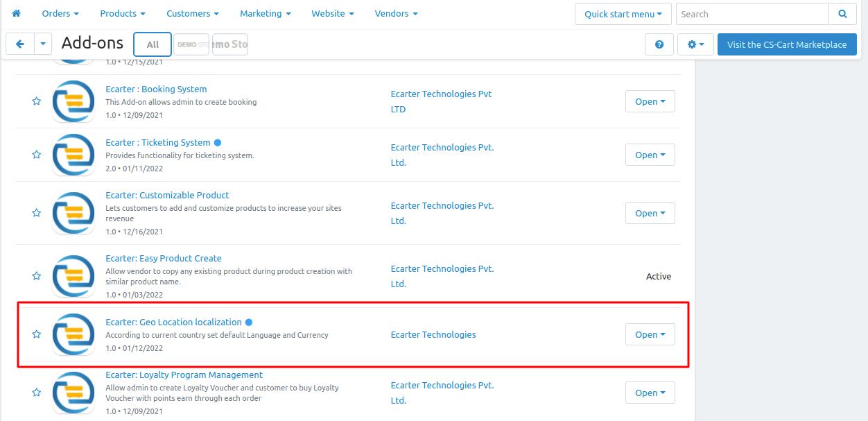Viewport: 868px width, 421px height.
Task: Click Customizable Product add-on logo
Action: (x=73, y=213)
